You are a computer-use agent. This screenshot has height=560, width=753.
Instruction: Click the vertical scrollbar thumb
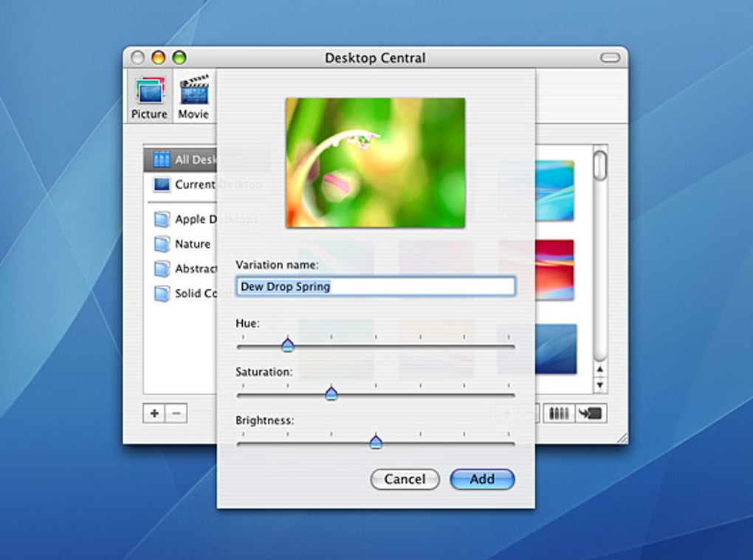(599, 165)
